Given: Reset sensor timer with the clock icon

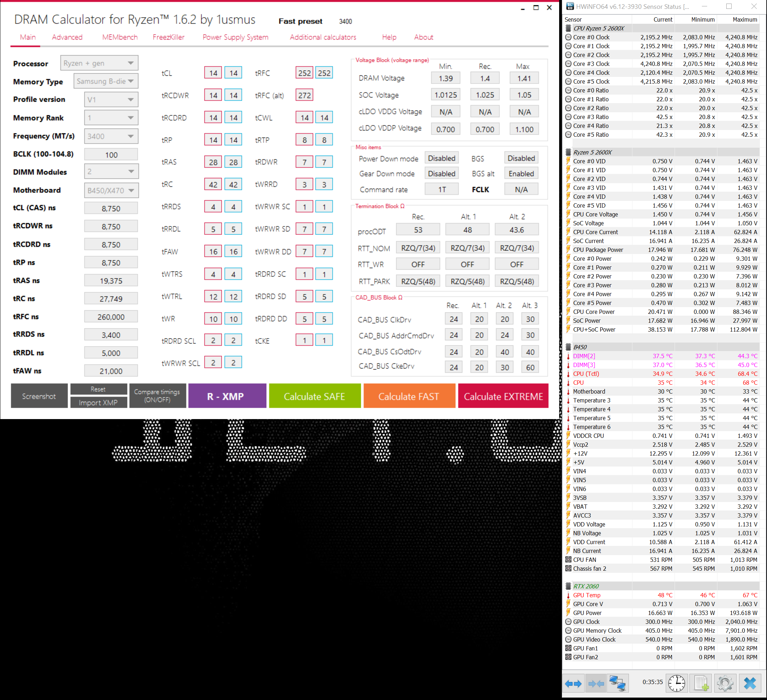Looking at the screenshot, I should click(x=677, y=684).
